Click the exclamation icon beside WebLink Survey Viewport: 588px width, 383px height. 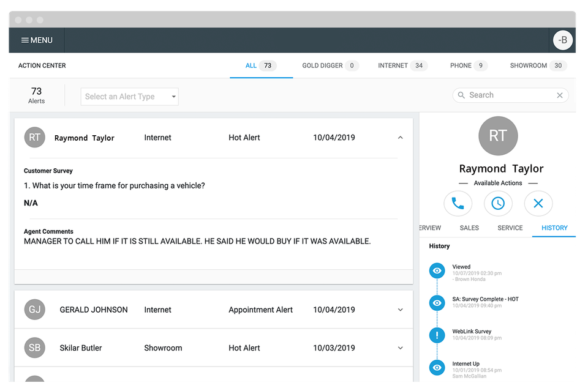(x=437, y=335)
